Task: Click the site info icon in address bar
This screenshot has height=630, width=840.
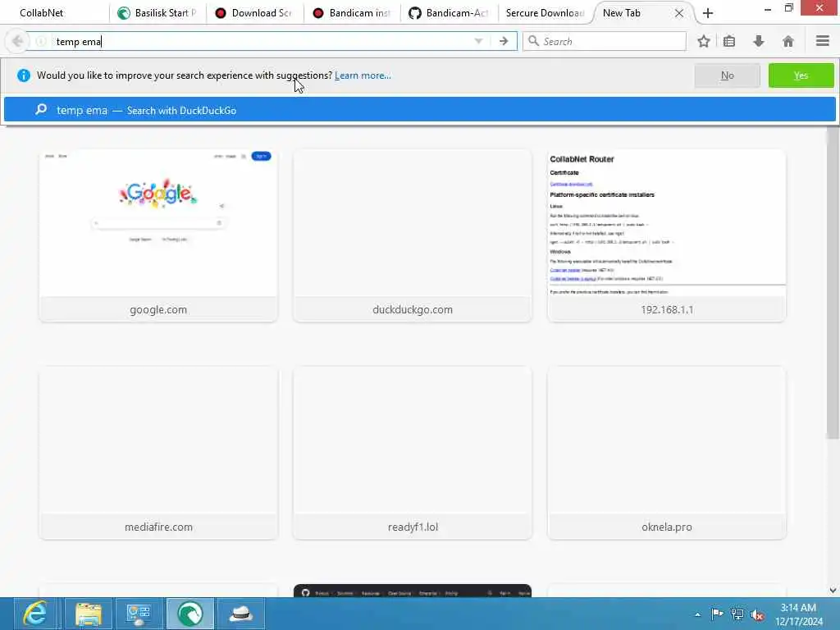Action: [x=41, y=41]
